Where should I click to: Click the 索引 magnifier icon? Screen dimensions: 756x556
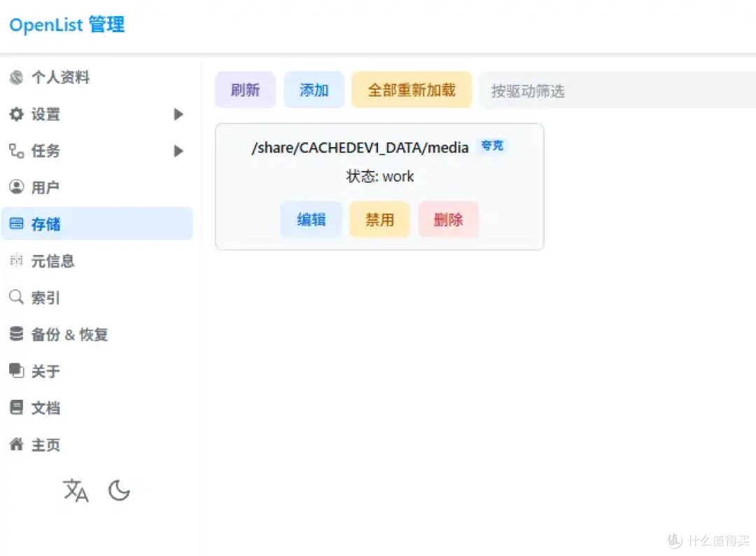click(x=16, y=297)
